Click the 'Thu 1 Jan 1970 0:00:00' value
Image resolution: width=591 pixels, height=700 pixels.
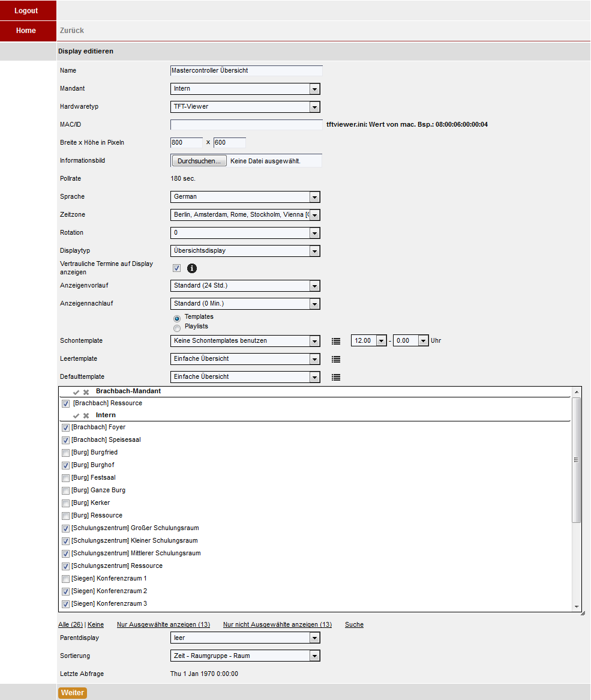click(x=204, y=674)
